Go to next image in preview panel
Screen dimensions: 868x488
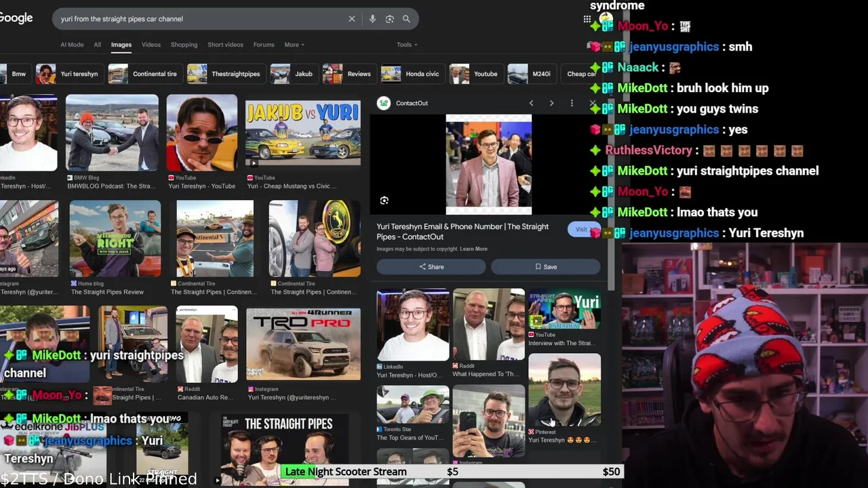pos(551,103)
